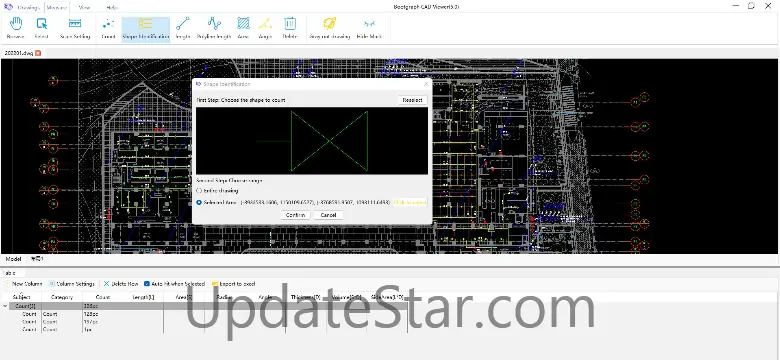Switch to the Model layout tab
780x360 pixels.
[13, 259]
